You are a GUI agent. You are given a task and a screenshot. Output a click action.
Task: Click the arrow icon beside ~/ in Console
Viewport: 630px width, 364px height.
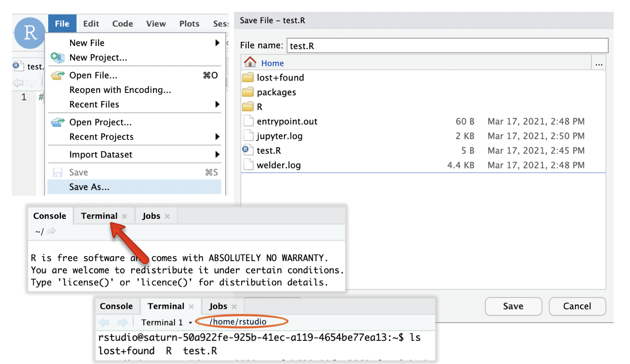(51, 232)
